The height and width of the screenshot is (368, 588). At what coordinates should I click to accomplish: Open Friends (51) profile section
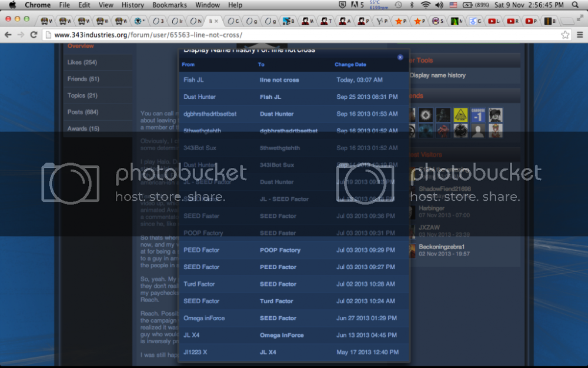83,79
